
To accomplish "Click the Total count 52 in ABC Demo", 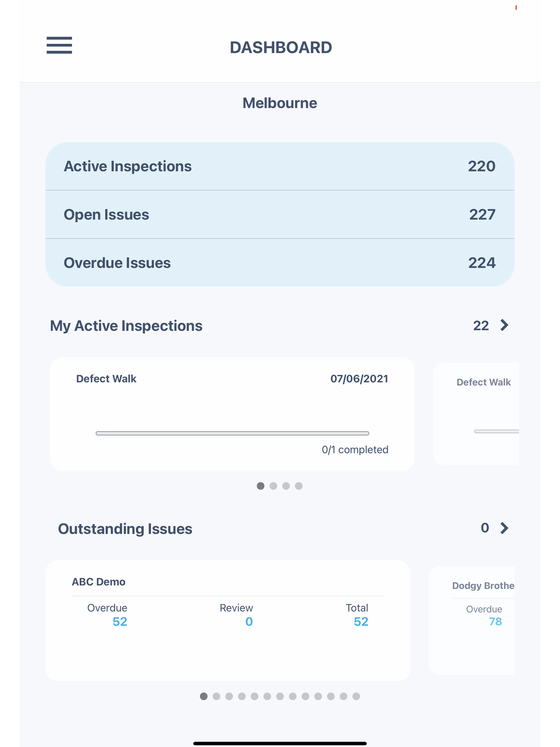I will pyautogui.click(x=360, y=621).
